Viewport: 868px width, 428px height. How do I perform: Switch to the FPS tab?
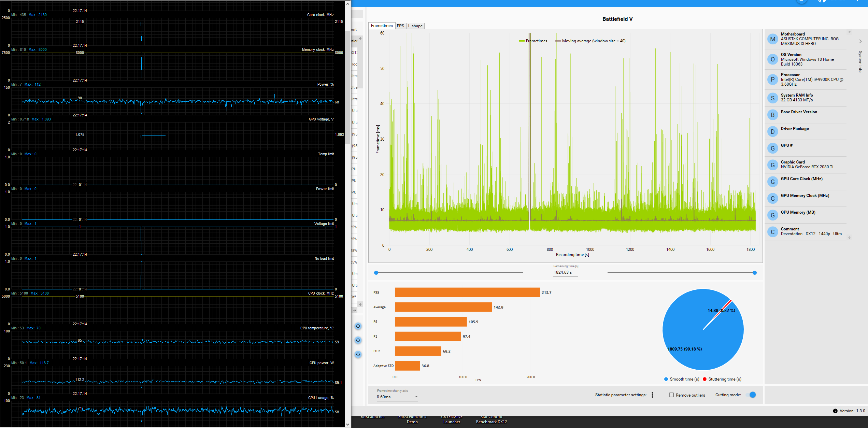click(400, 26)
